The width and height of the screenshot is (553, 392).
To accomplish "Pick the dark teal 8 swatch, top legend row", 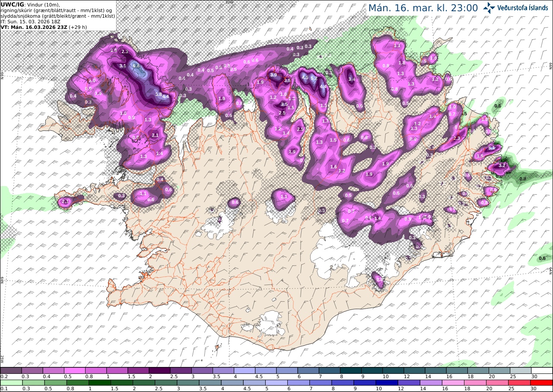I will 351,370.
